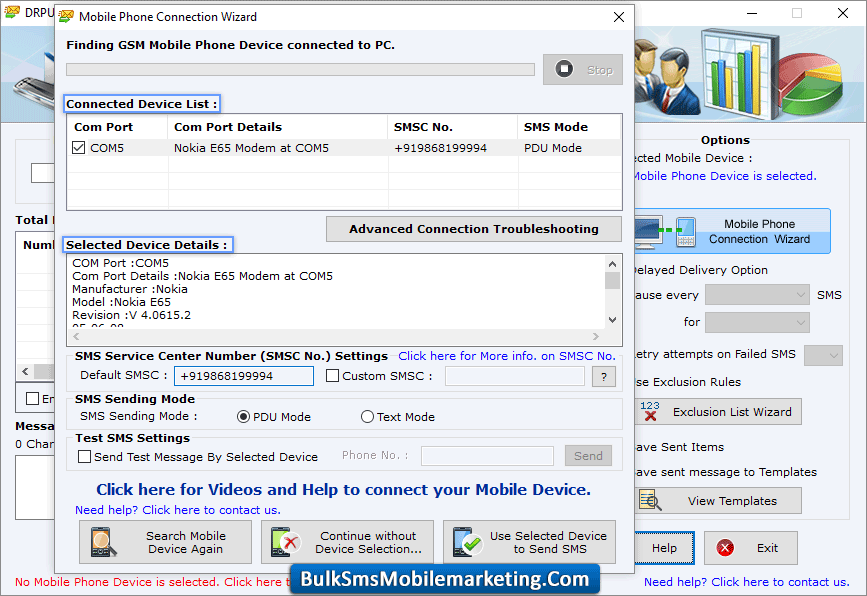
Task: Click the SMSC question mark help button
Action: [x=604, y=377]
